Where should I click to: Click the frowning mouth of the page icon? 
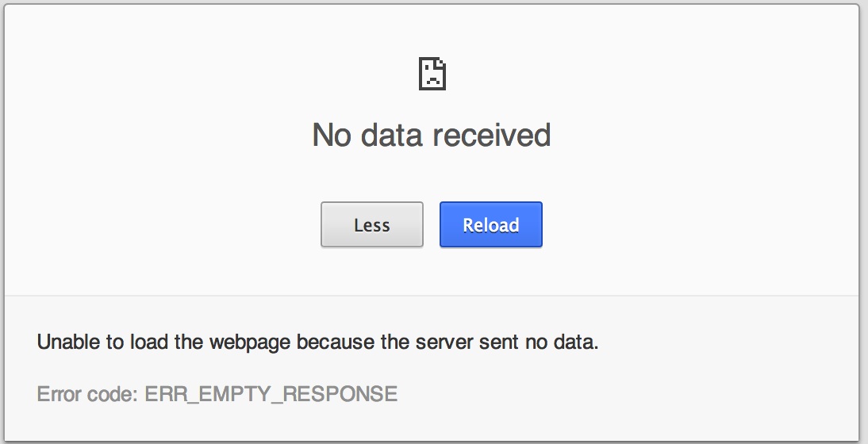coord(432,82)
